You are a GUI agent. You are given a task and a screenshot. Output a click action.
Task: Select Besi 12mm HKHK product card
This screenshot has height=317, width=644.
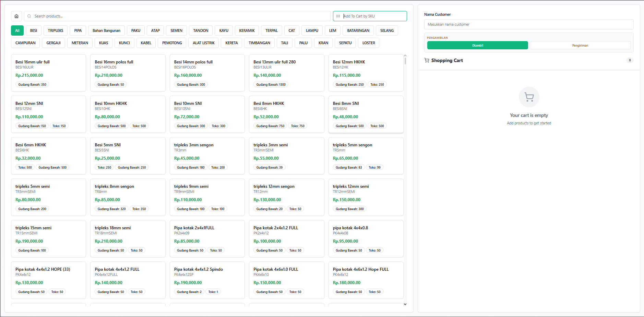coord(366,73)
